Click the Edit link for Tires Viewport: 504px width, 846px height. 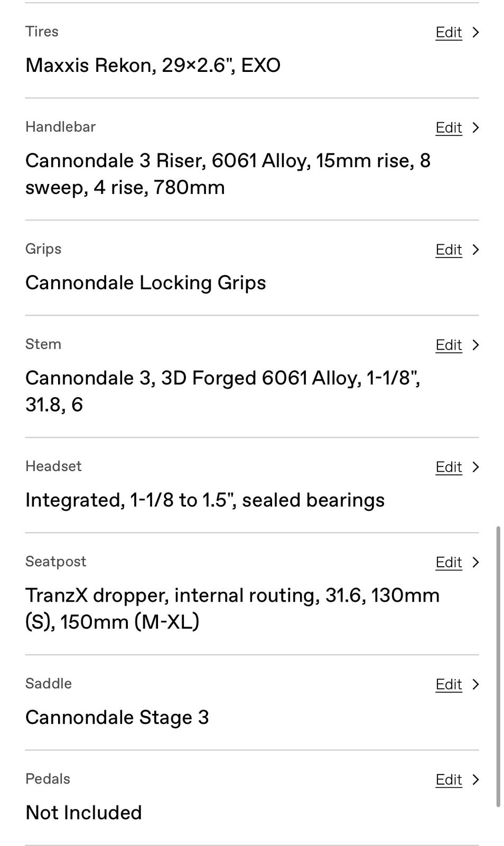(449, 32)
